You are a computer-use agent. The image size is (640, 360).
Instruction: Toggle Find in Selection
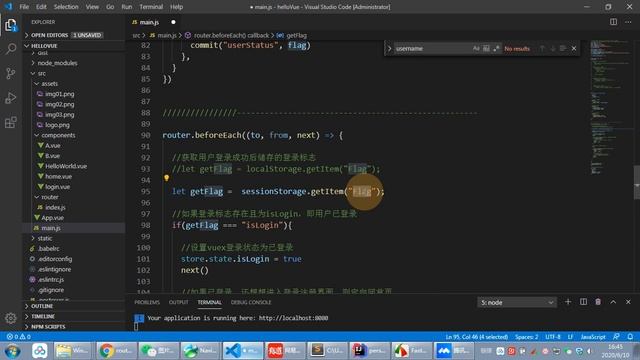563,49
